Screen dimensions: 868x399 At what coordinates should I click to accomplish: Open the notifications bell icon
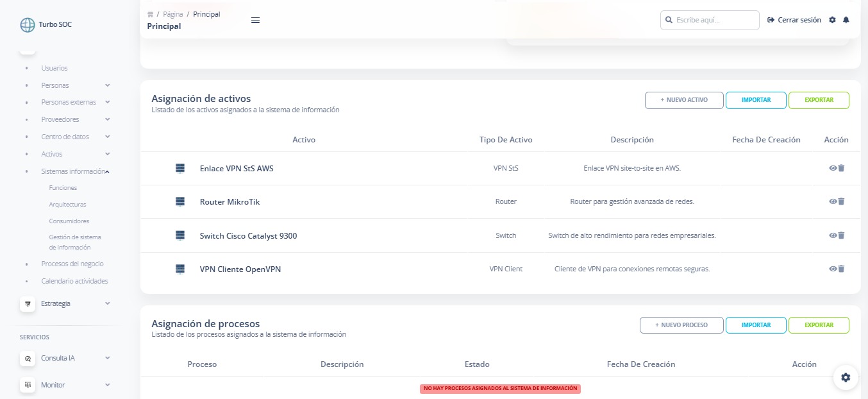tap(846, 20)
